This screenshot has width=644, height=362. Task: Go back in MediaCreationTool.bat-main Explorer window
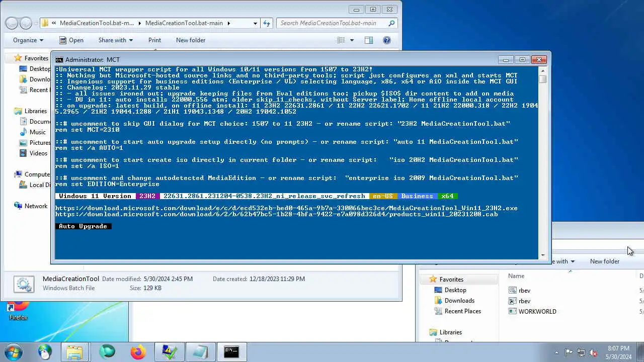pyautogui.click(x=12, y=23)
